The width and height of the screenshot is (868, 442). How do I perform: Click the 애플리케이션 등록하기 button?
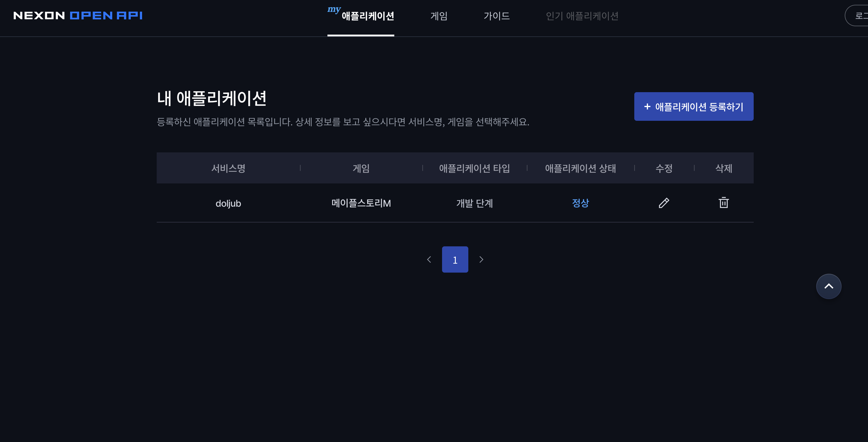[693, 107]
